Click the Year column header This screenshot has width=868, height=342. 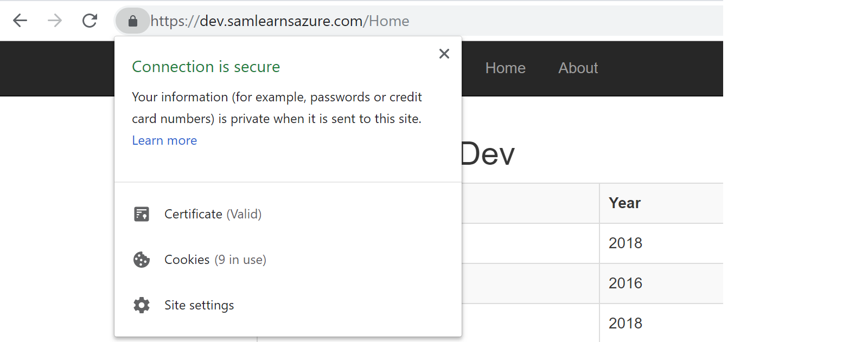[624, 203]
